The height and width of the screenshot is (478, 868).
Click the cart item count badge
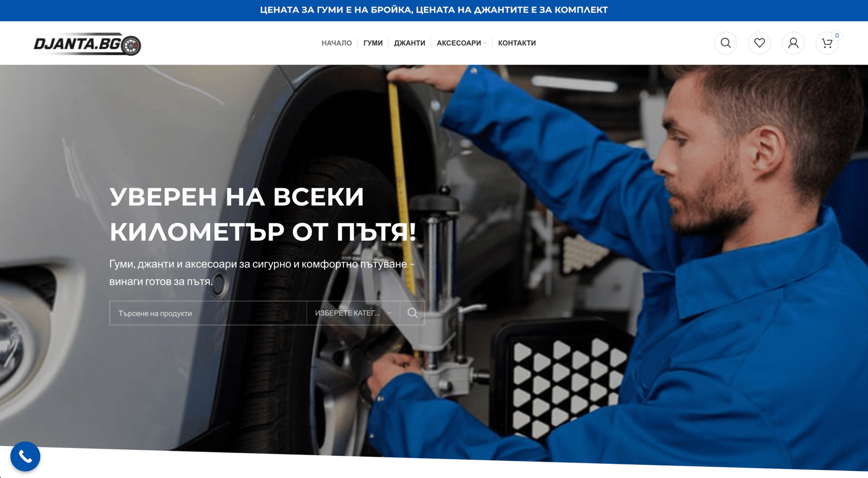point(837,35)
